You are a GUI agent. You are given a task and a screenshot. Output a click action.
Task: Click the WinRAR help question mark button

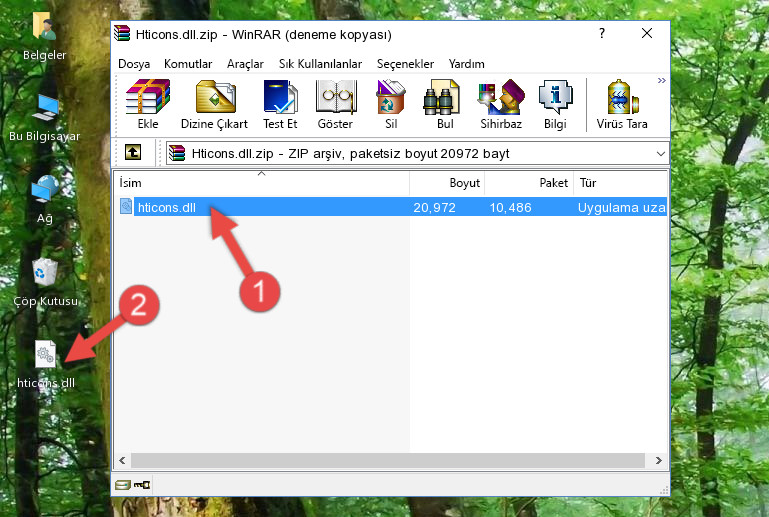pos(602,33)
